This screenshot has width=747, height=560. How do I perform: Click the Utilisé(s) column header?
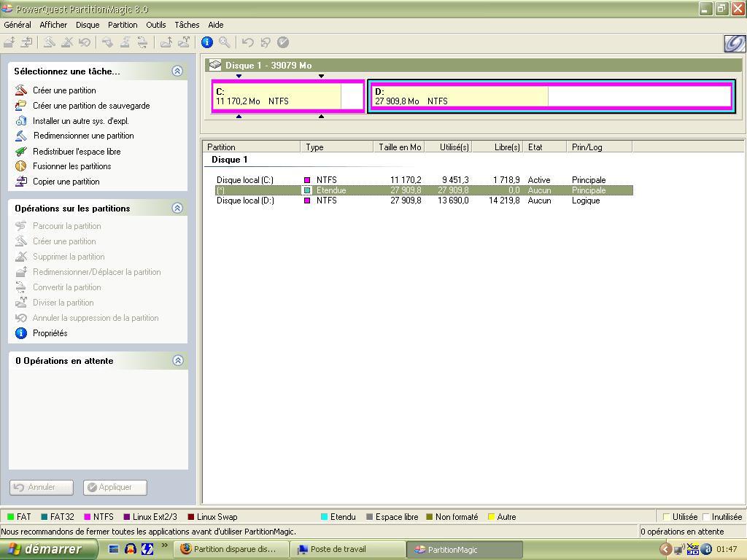[x=449, y=147]
